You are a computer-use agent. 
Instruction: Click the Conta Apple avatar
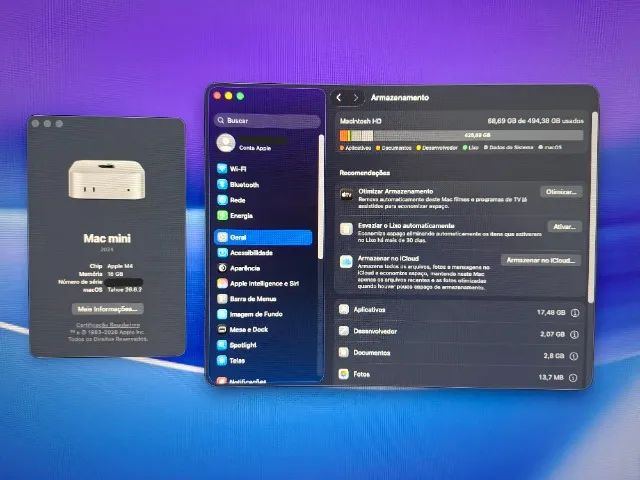click(226, 143)
